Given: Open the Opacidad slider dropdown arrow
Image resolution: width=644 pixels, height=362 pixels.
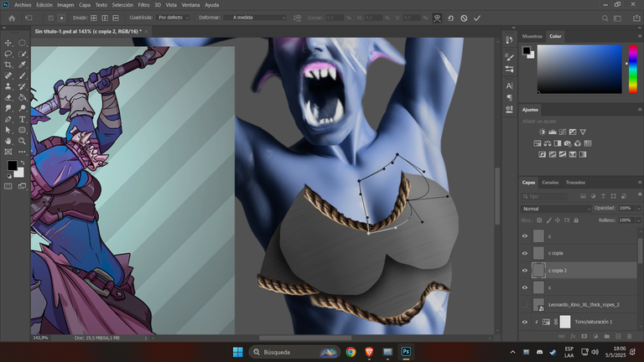Looking at the screenshot, I should tap(638, 209).
